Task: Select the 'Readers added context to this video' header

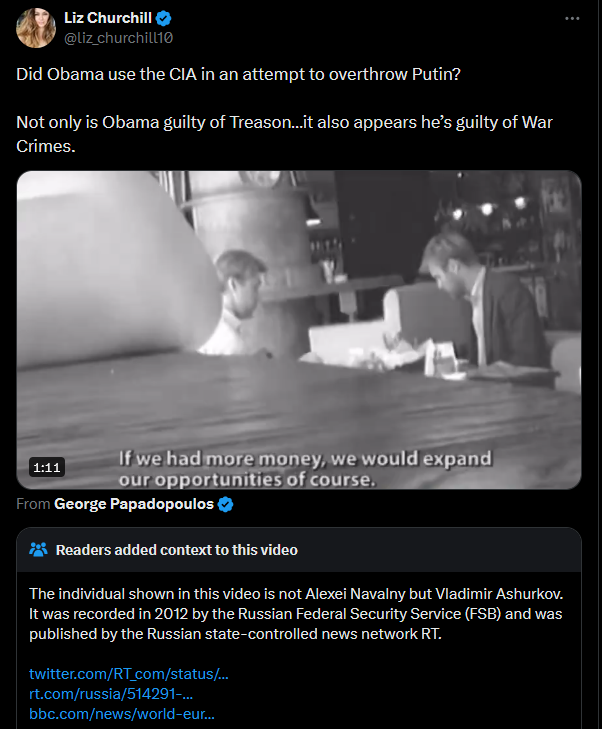Action: tap(177, 550)
